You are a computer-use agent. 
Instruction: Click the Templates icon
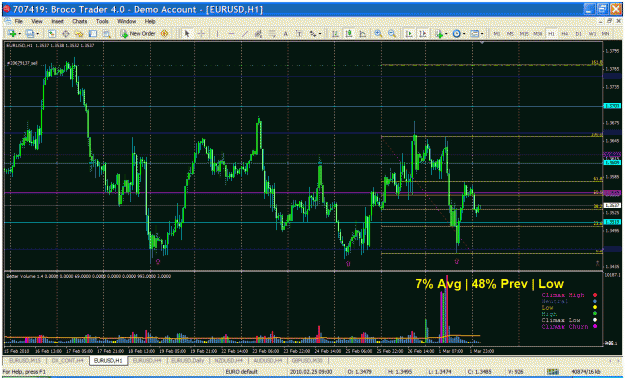pos(474,34)
